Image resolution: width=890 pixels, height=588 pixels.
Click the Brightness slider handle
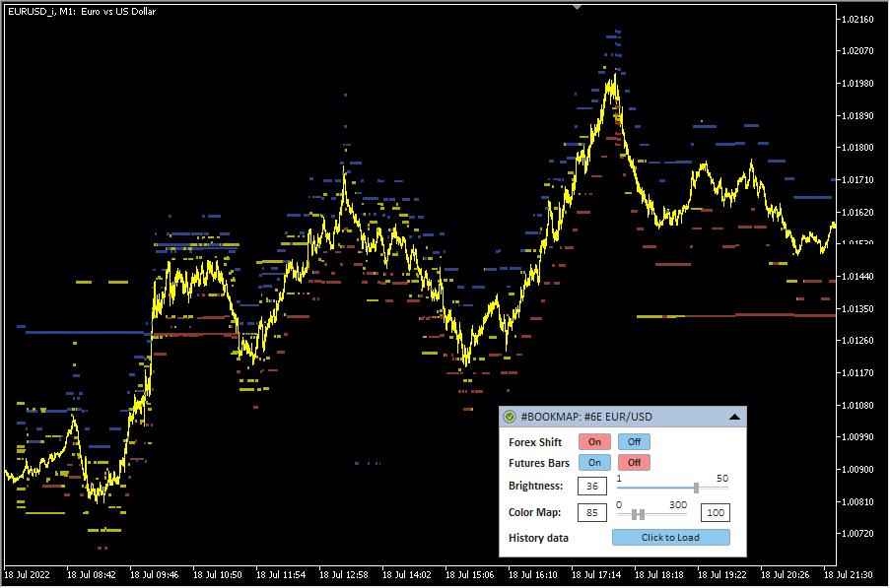pyautogui.click(x=697, y=488)
